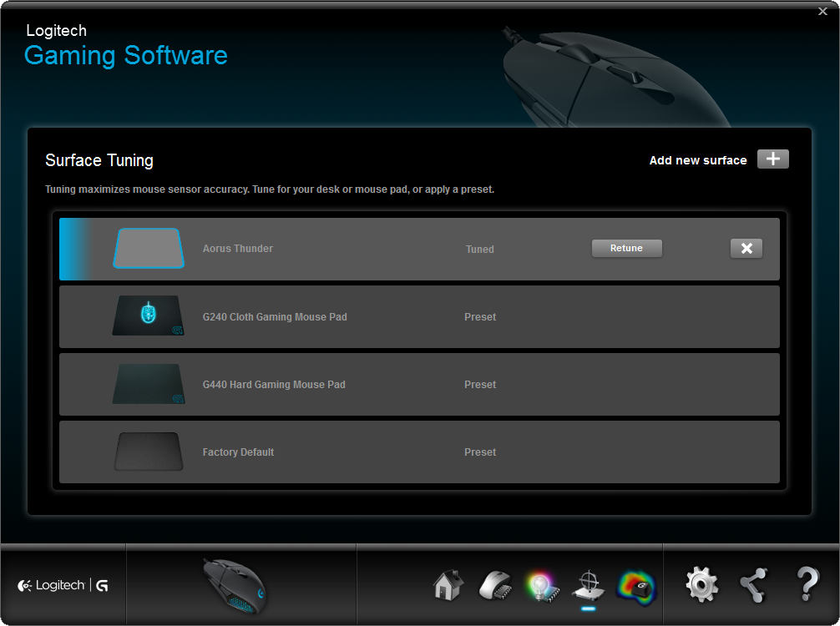Open help with the question mark icon

(808, 584)
